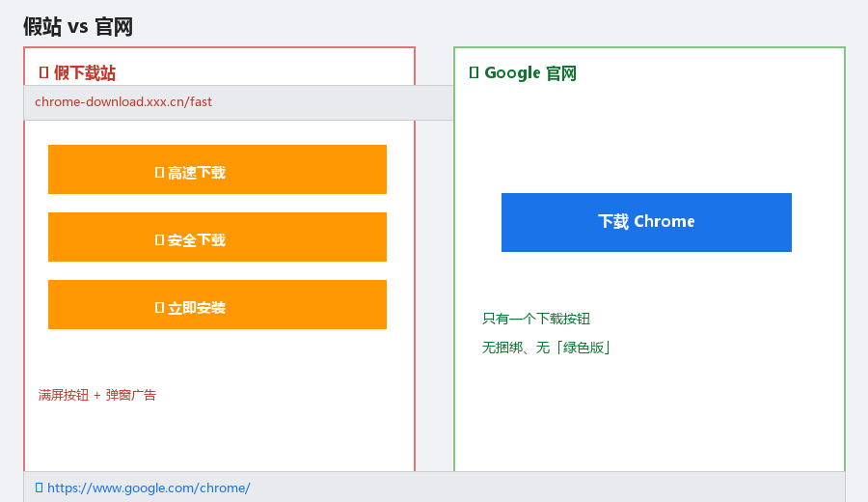Viewport: 868px width, 502px height.
Task: Select the 假下载站 heading
Action: [x=85, y=73]
